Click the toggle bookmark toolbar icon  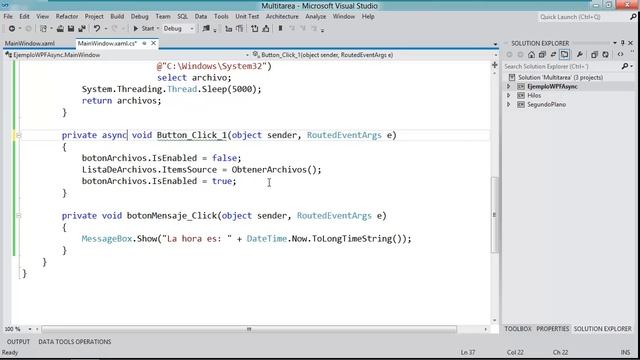[280, 29]
